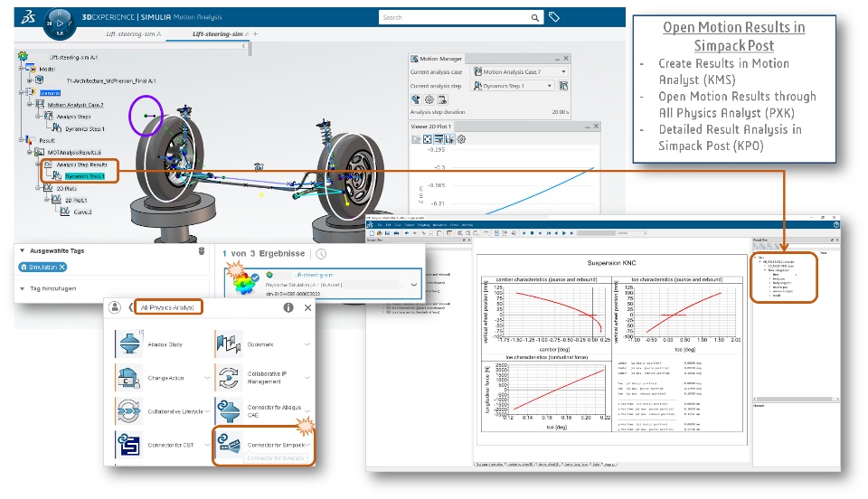Select Motion Analysis Case.2 in tree
Image resolution: width=868 pixels, height=499 pixels.
click(x=75, y=105)
